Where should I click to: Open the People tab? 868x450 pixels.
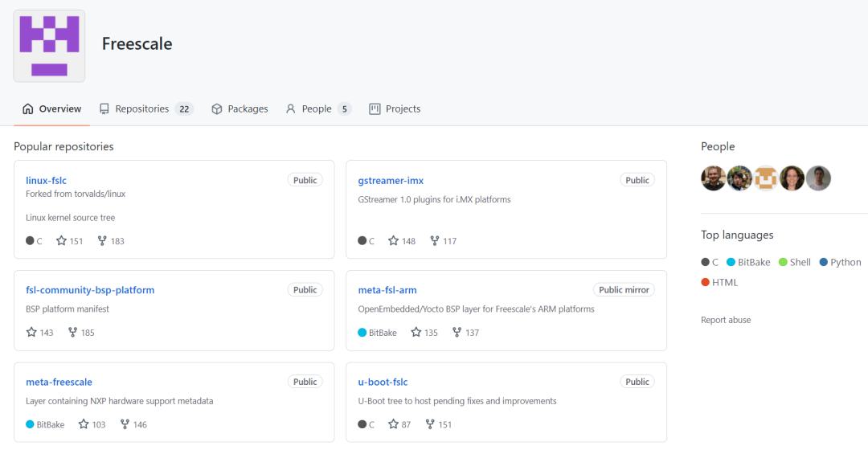click(319, 109)
